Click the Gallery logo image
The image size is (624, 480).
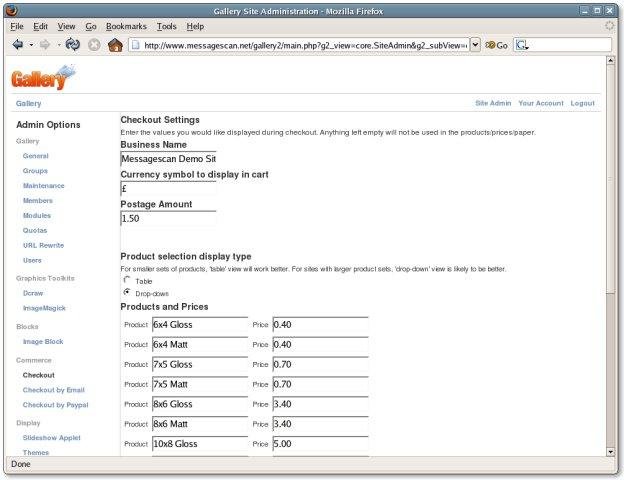(43, 77)
